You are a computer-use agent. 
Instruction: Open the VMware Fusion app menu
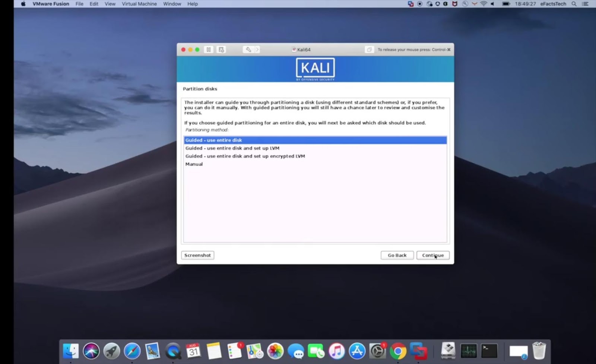click(51, 4)
